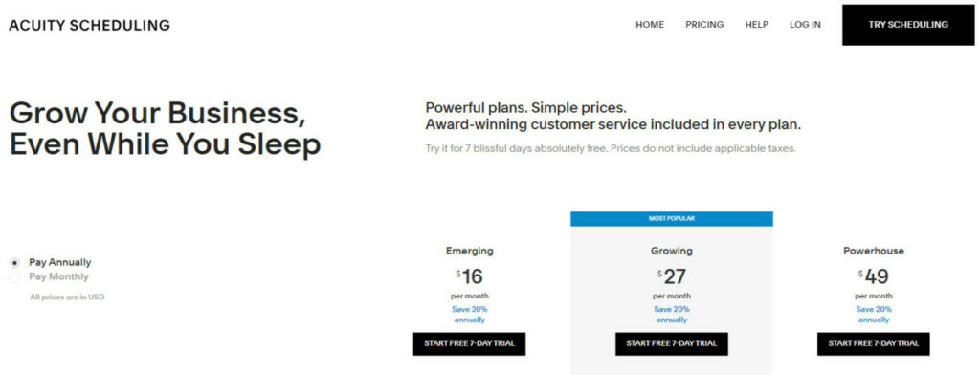Click the $27 Growing plan price
The height and width of the screenshot is (375, 980).
pyautogui.click(x=672, y=276)
